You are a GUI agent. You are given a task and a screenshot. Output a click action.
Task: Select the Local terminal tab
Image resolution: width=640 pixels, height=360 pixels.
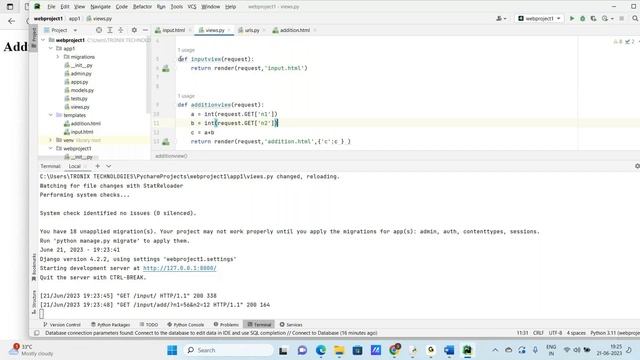[75, 166]
